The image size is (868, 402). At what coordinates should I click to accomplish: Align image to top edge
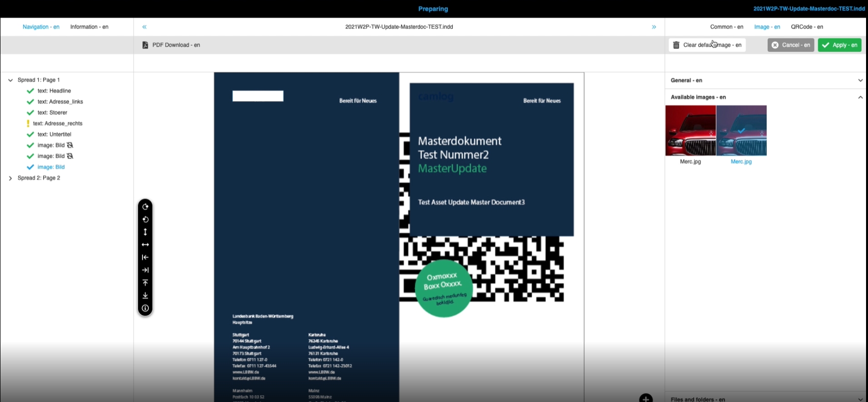[x=145, y=283]
